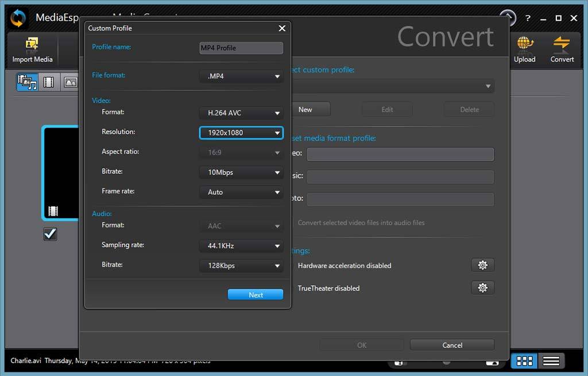Click the MediaEspresso logo icon
This screenshot has height=376, width=588.
click(18, 18)
